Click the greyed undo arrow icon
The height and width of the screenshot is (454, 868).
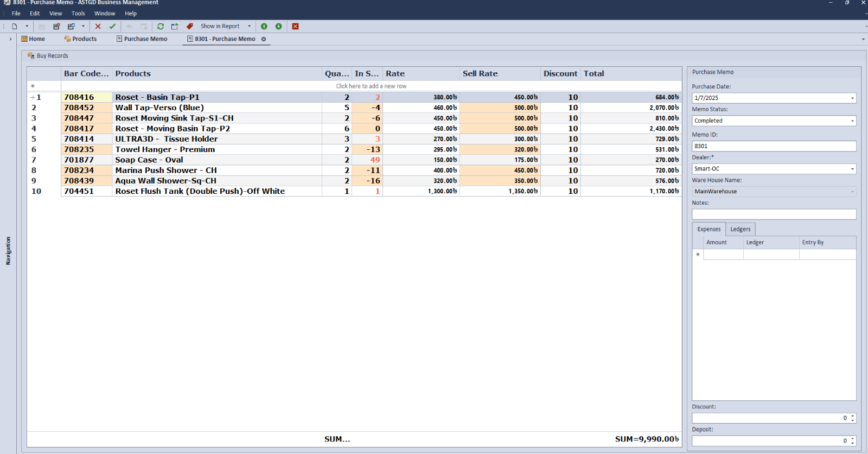click(x=129, y=26)
